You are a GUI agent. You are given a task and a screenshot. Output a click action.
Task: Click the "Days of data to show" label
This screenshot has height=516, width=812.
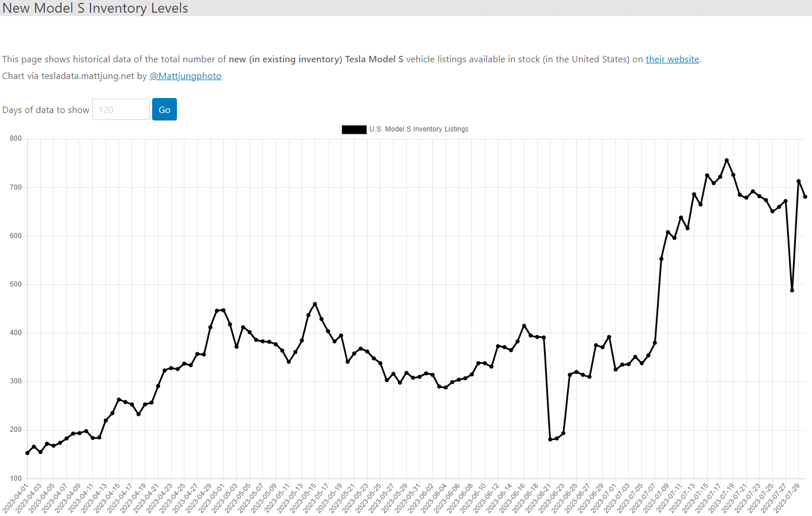46,110
